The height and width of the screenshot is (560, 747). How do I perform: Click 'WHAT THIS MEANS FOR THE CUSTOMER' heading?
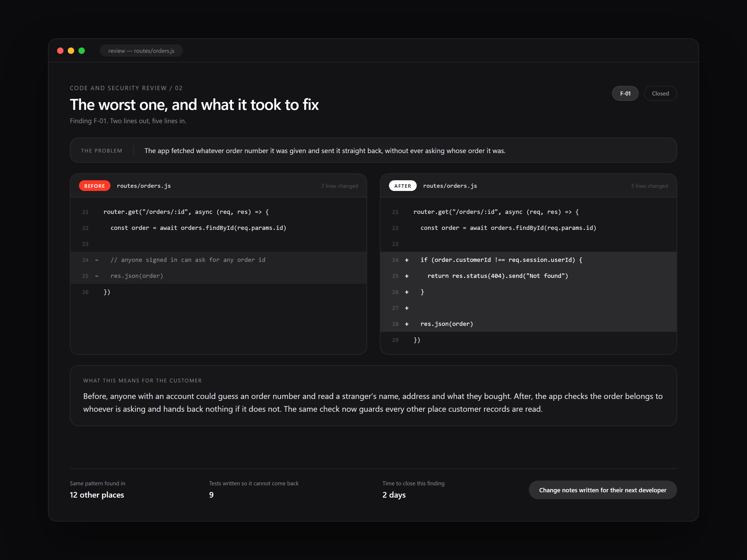(x=142, y=381)
